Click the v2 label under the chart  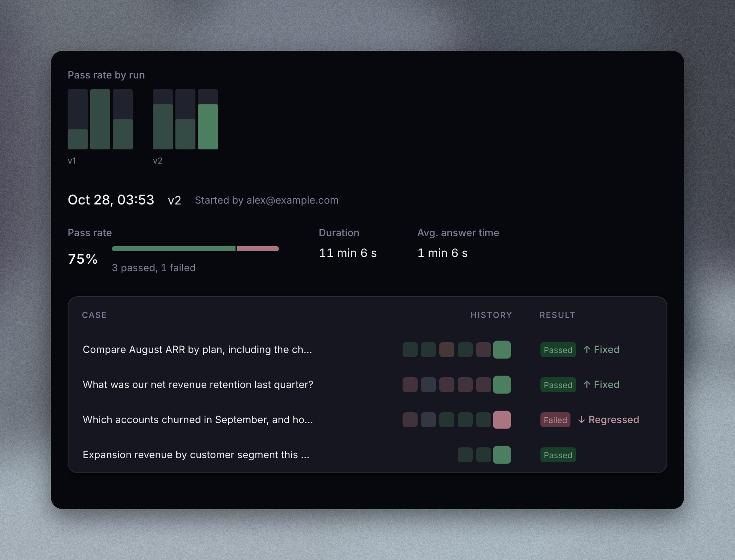click(x=157, y=161)
